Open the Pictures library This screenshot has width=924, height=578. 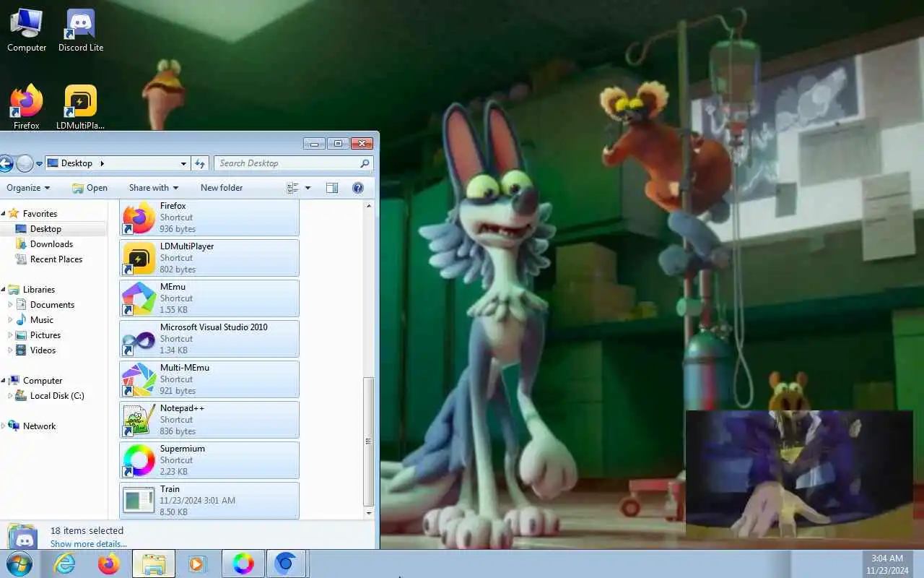[45, 335]
